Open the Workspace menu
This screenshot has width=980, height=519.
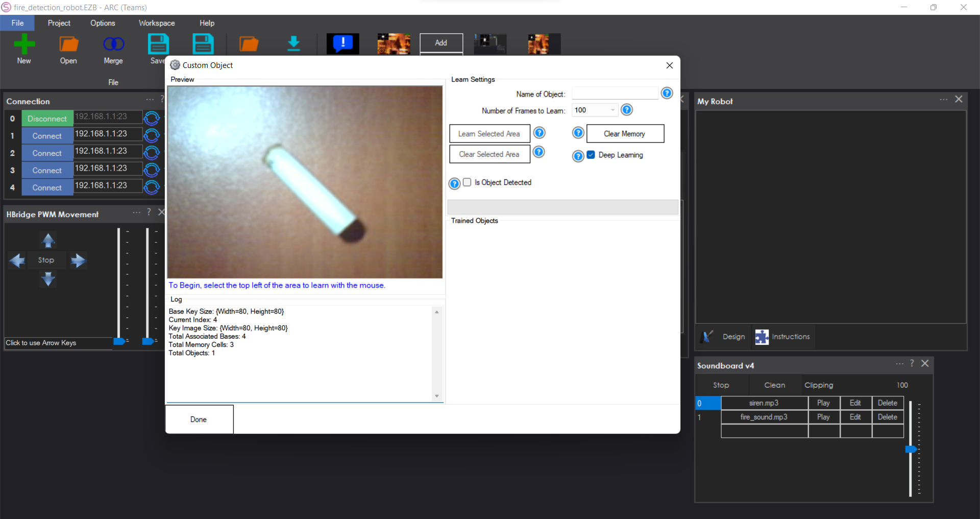(x=156, y=23)
